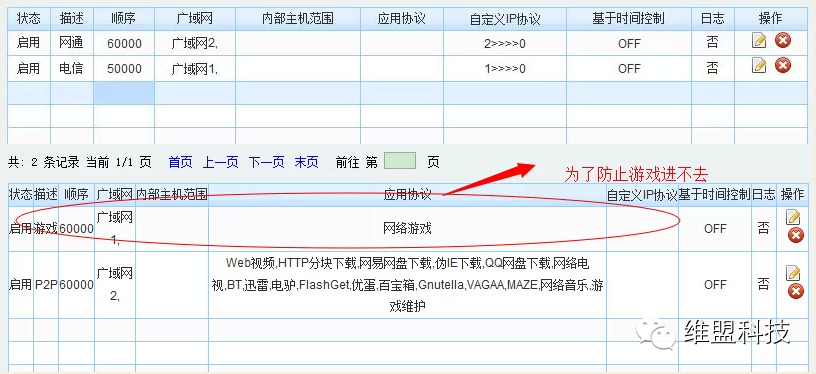
Task: Edit the P2P rule with pencil icon
Action: coord(793,273)
